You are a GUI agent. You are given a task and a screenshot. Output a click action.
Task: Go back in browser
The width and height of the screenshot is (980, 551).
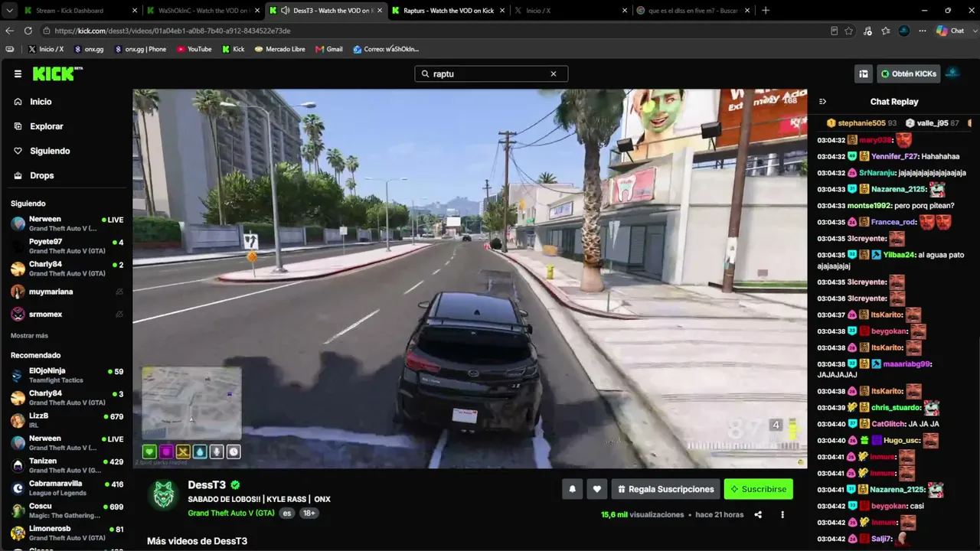tap(9, 31)
